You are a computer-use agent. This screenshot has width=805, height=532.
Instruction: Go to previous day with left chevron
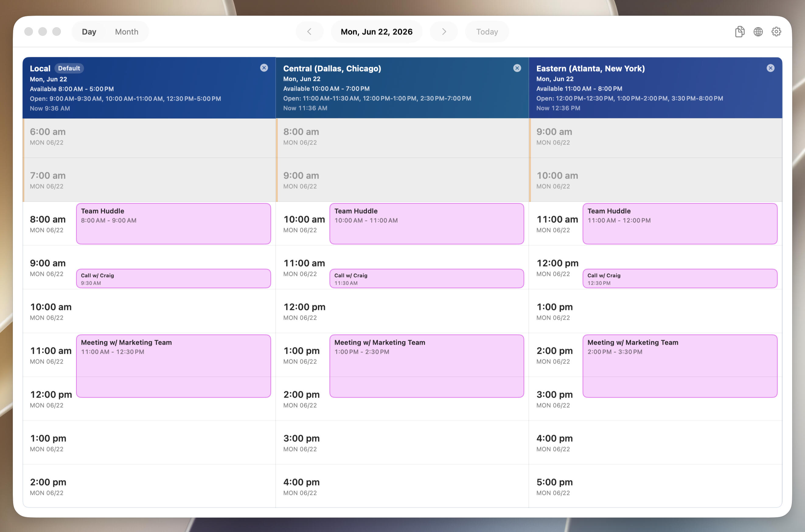(x=309, y=32)
